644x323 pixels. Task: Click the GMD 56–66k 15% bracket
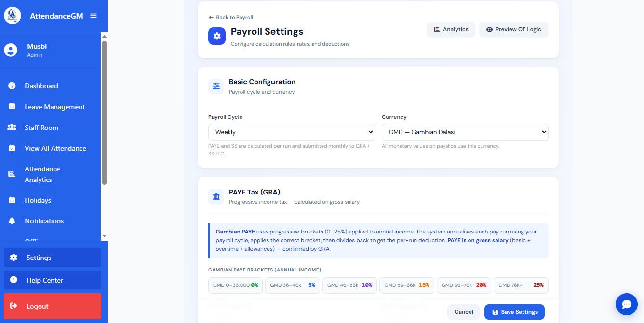click(x=407, y=285)
